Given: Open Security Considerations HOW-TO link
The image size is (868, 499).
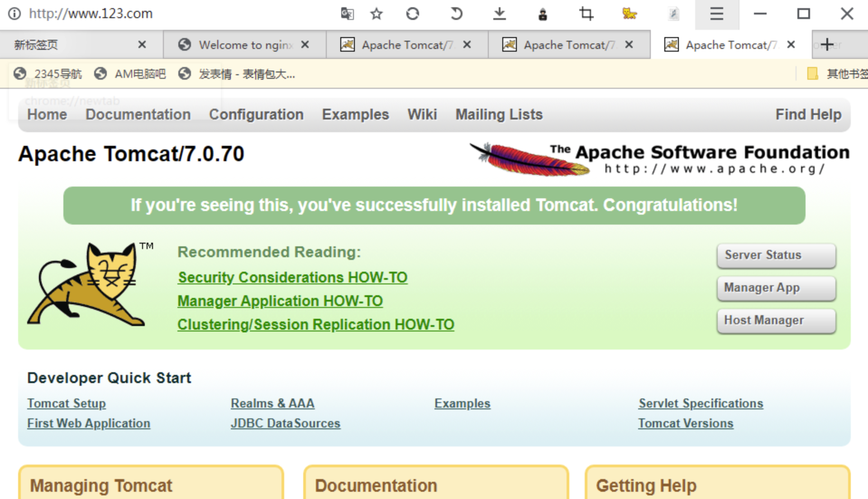Looking at the screenshot, I should point(292,277).
